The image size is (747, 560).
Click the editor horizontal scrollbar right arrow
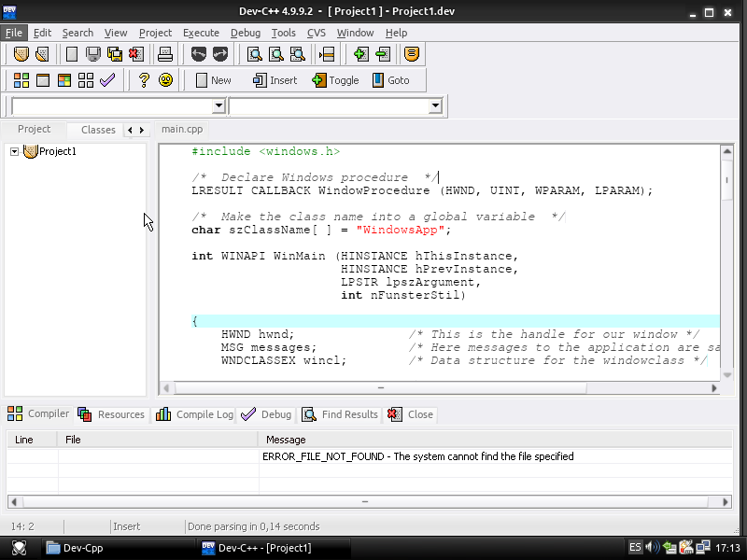tap(714, 388)
